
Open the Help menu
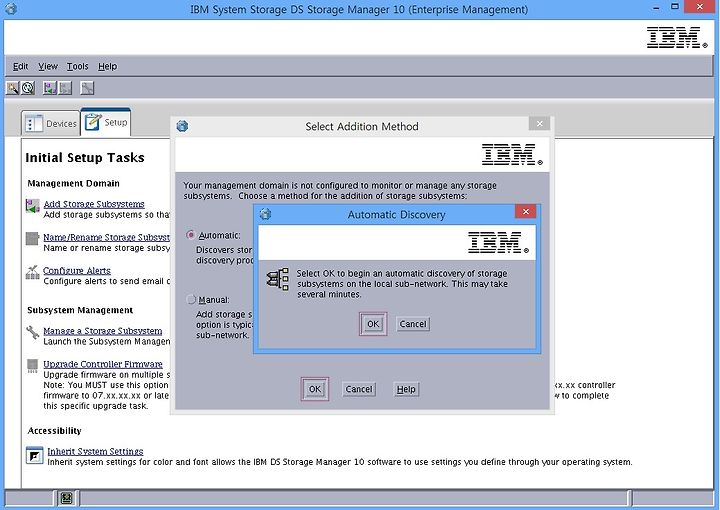[107, 66]
